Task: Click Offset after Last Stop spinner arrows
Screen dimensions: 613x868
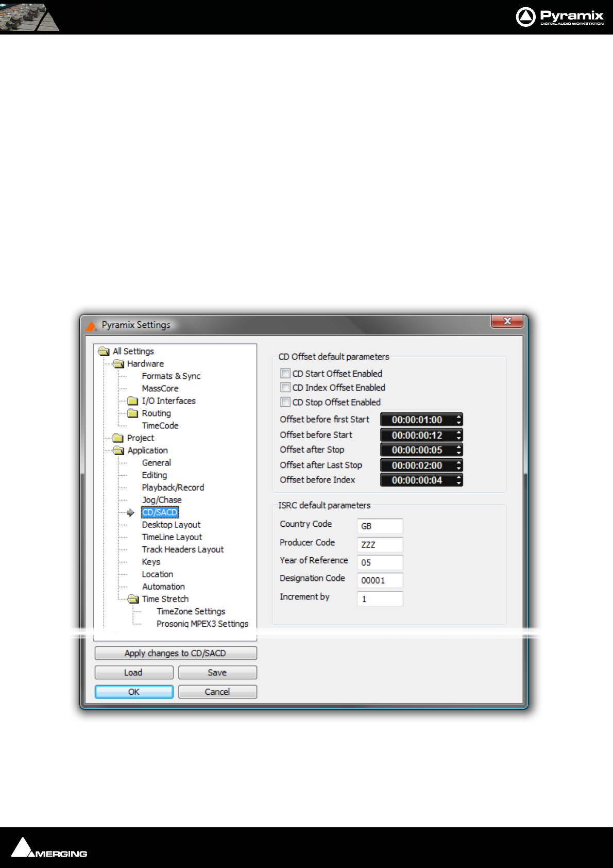Action: 458,465
